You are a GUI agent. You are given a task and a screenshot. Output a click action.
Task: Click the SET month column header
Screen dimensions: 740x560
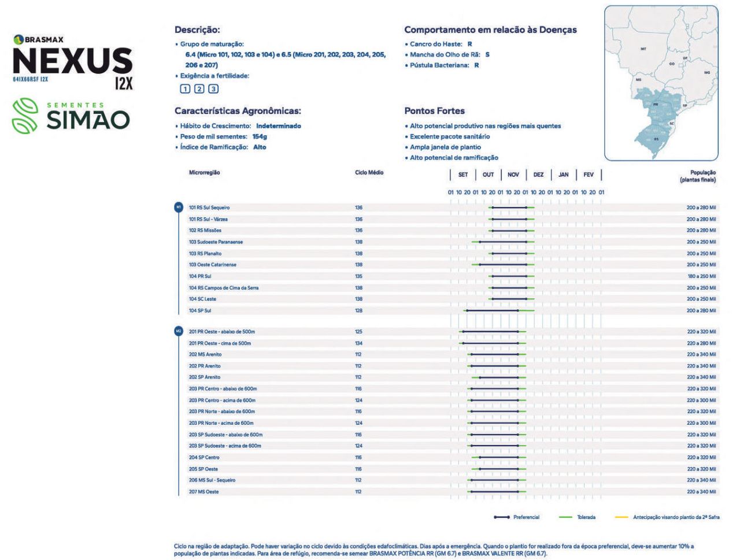[463, 175]
